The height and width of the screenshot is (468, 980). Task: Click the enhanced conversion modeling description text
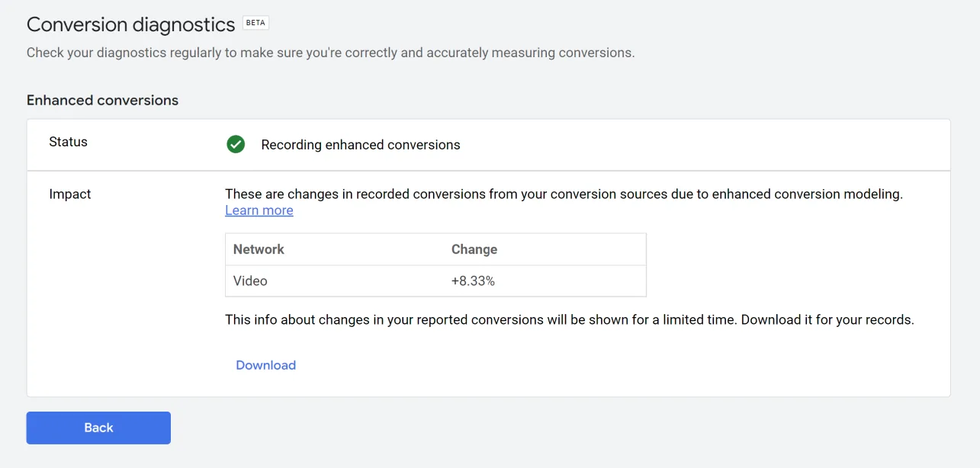[564, 194]
